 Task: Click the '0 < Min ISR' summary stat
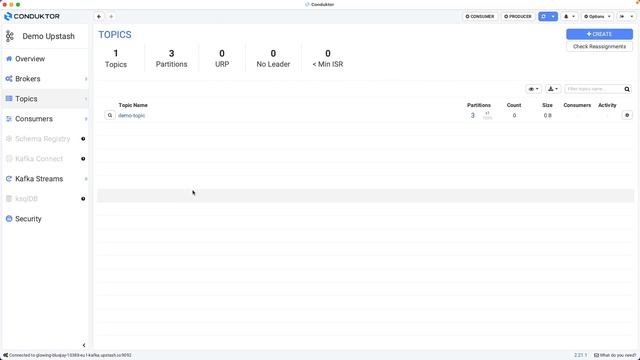328,59
